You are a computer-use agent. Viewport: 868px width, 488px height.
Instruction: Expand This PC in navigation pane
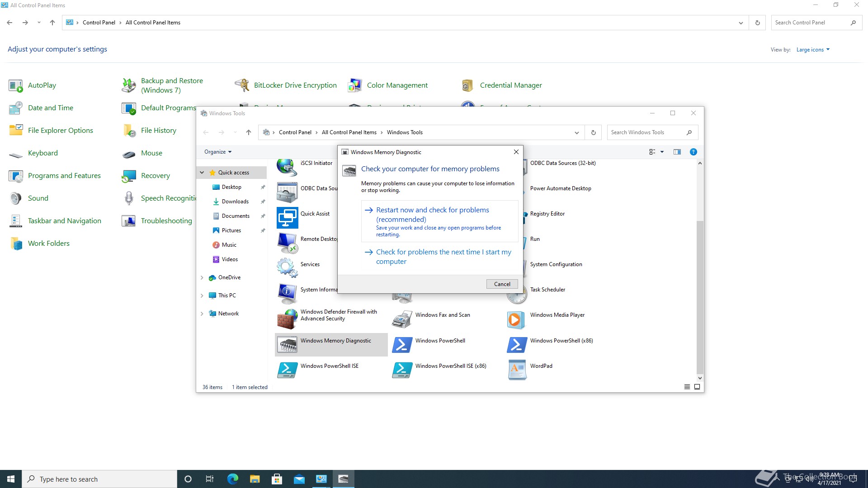pyautogui.click(x=202, y=296)
